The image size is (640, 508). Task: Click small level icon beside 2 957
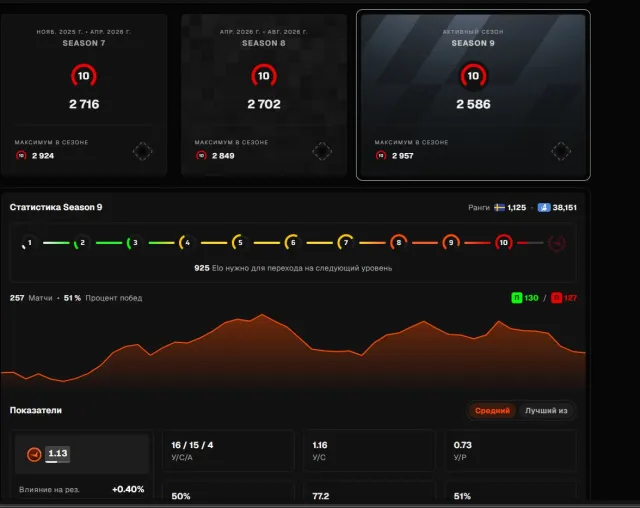pyautogui.click(x=381, y=155)
